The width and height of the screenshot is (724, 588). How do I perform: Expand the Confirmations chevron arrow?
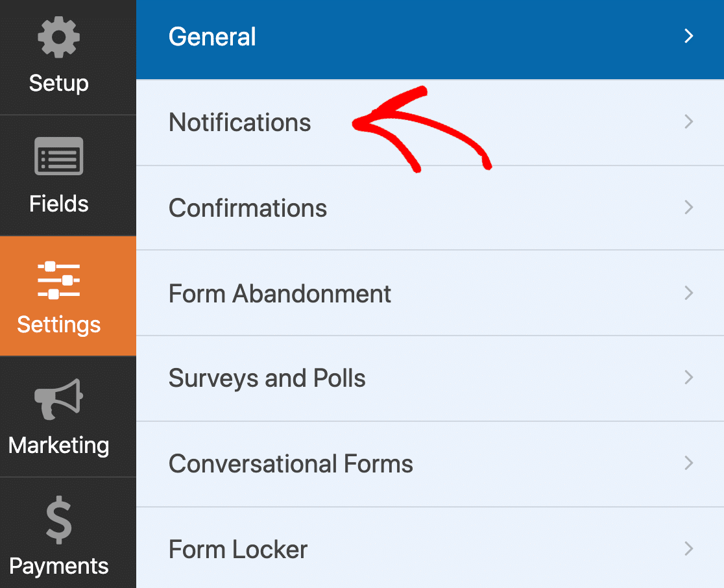pos(689,208)
